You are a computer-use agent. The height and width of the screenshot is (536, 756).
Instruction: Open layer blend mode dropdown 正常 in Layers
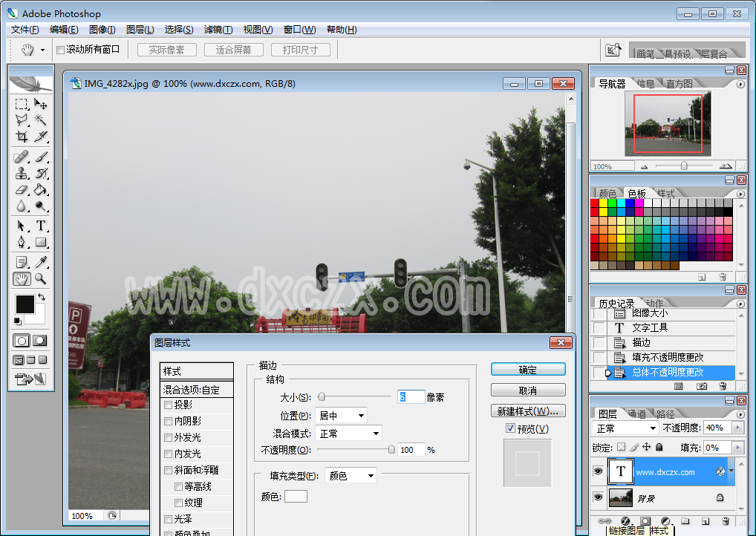(x=626, y=428)
